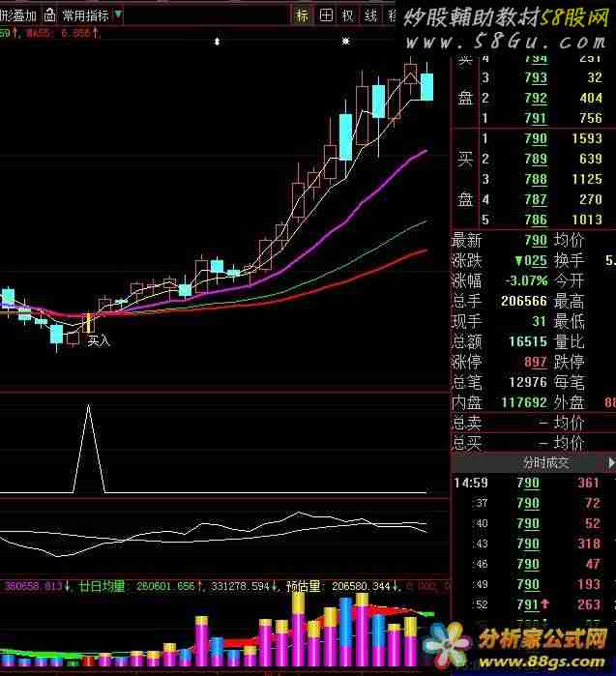Viewport: 616px width, 676px height.
Task: Click the white signal spike in the indicator pane
Action: pos(89,449)
